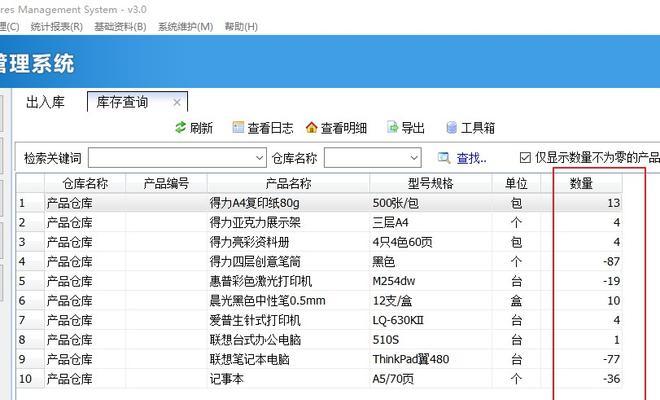660x400 pixels.
Task: Select row 联想笔记本电脑
Action: (319, 359)
